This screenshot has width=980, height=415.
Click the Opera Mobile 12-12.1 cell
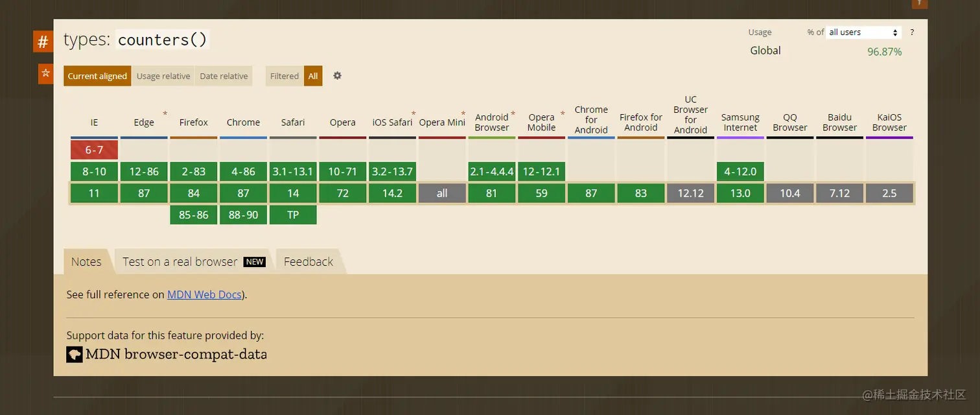coord(541,172)
